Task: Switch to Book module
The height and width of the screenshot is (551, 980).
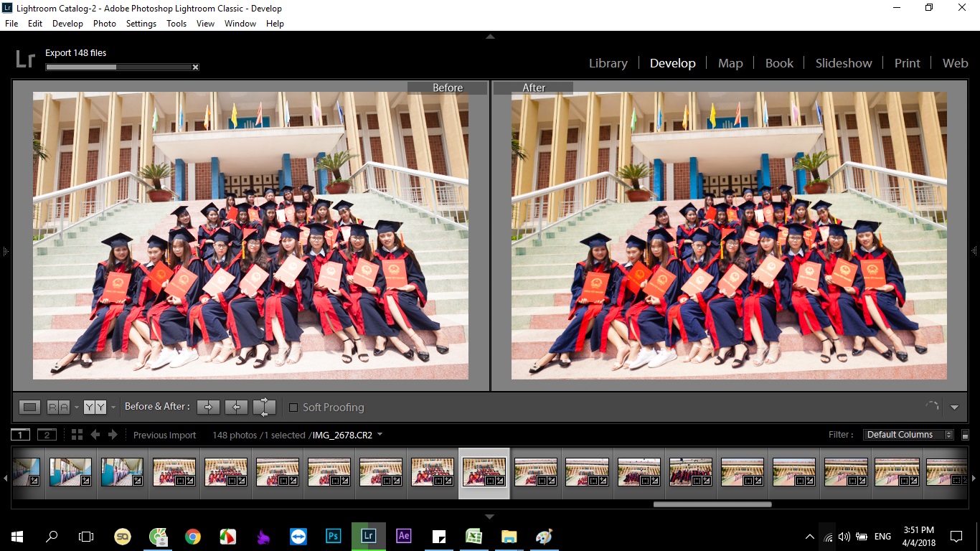Action: tap(779, 63)
